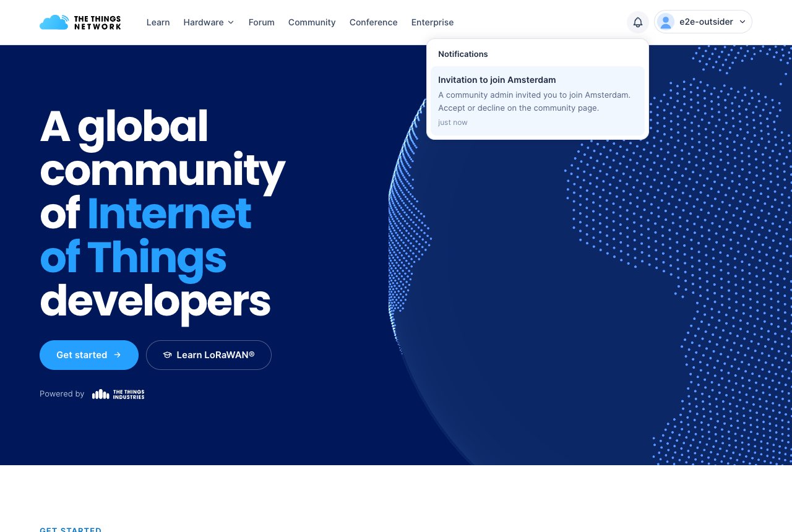Click the 'just now' timestamp
Image resolution: width=792 pixels, height=532 pixels.
(453, 122)
